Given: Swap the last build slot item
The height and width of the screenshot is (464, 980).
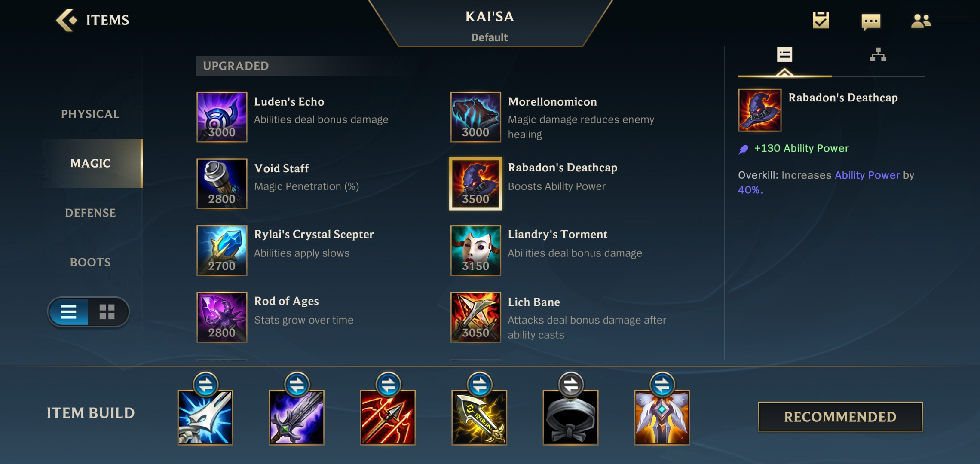Looking at the screenshot, I should coord(662,385).
